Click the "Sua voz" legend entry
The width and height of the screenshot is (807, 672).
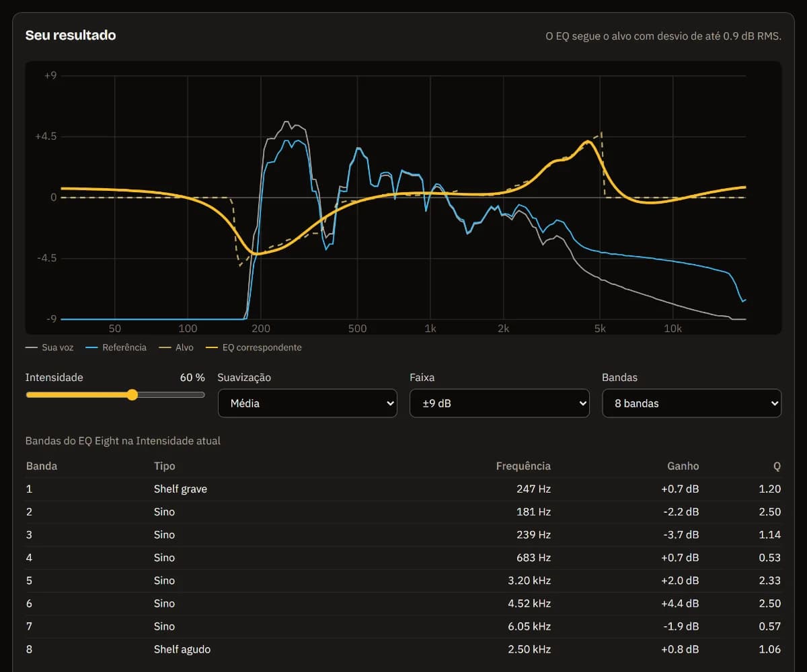[50, 347]
